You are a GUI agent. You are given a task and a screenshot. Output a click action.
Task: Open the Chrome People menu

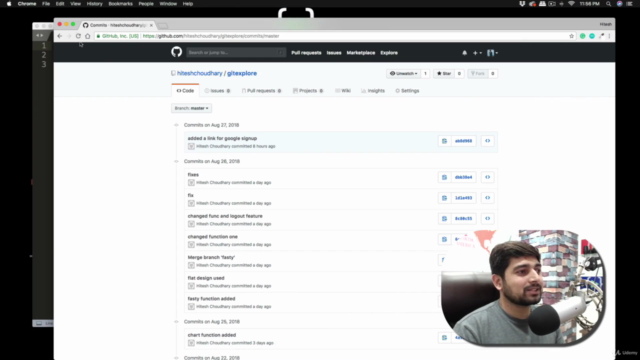146,4
